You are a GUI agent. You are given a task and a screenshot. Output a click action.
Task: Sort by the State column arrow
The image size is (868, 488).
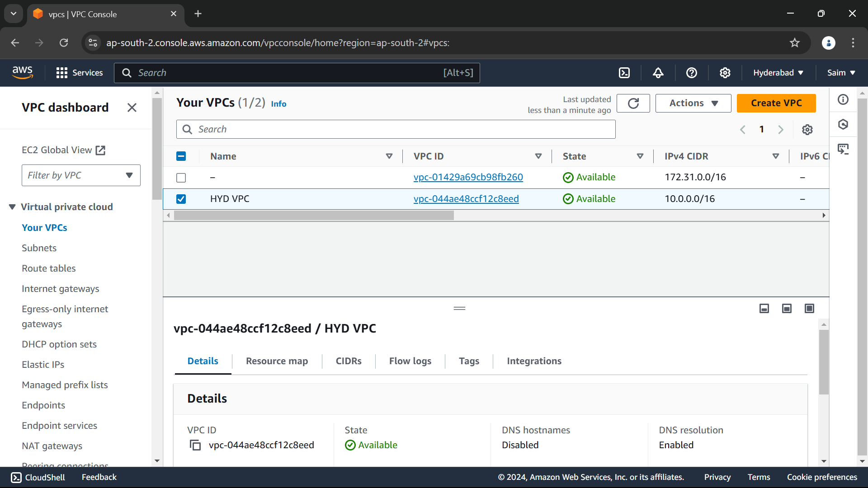click(640, 156)
